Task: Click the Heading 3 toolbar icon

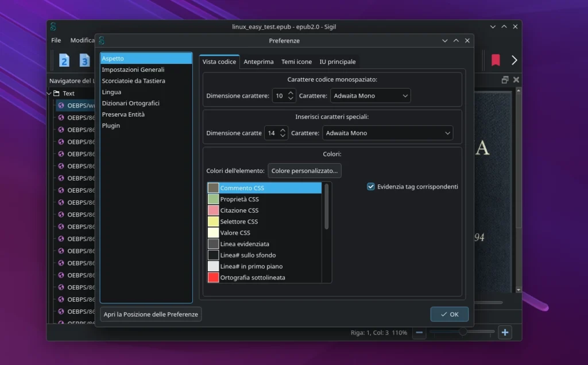Action: click(x=84, y=60)
